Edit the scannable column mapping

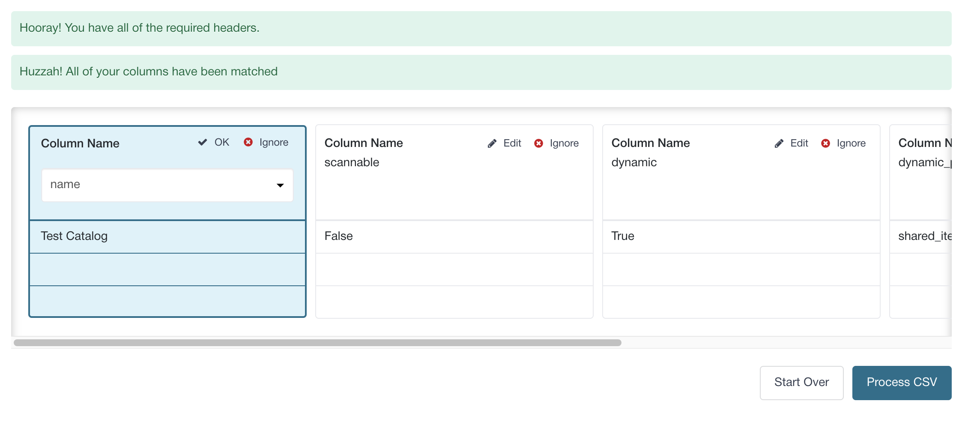(504, 143)
